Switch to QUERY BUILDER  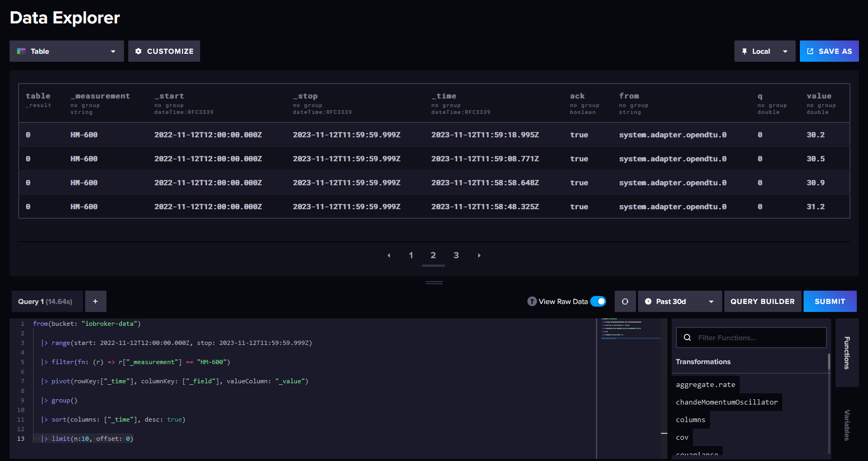pos(763,301)
